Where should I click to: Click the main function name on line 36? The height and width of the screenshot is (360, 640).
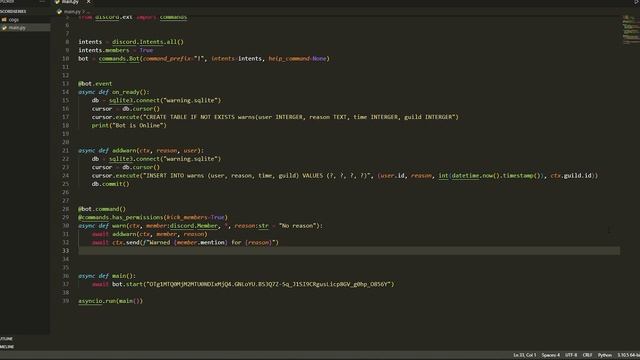pyautogui.click(x=120, y=276)
